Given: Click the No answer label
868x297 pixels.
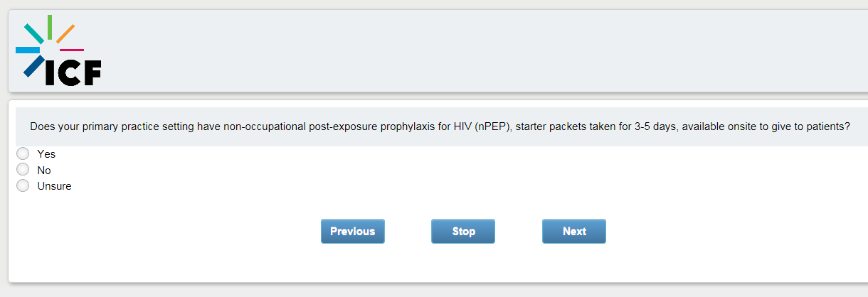Looking at the screenshot, I should click(44, 170).
